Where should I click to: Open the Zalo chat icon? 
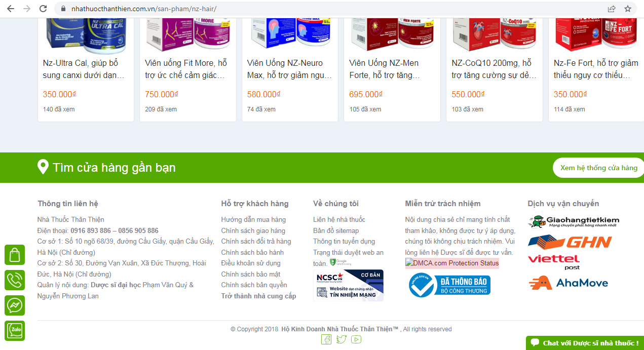(x=15, y=331)
